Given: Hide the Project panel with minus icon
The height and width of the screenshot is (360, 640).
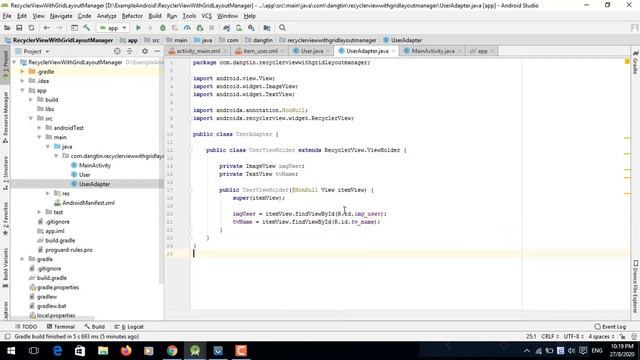Looking at the screenshot, I should [x=157, y=51].
